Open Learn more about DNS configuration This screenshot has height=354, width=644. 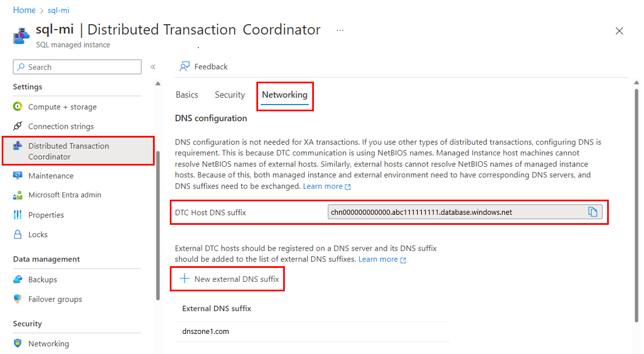(x=323, y=186)
